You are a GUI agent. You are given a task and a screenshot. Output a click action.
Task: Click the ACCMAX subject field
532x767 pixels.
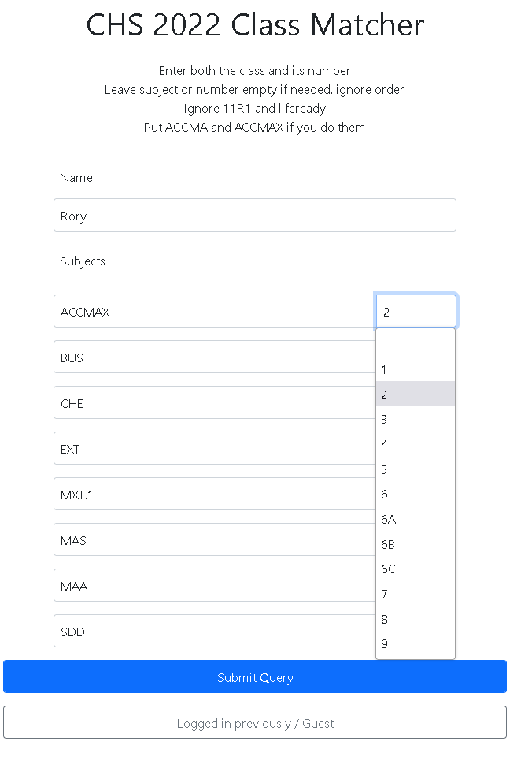point(215,311)
